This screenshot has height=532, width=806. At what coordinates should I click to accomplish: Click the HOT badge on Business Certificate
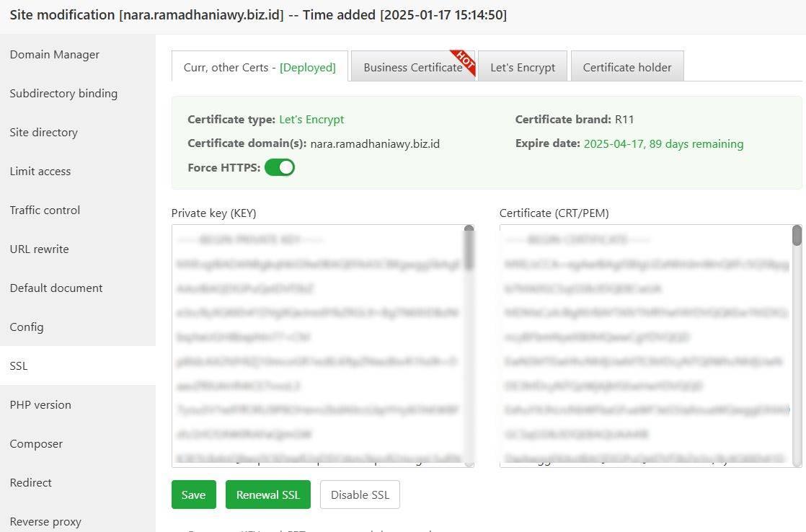tap(462, 61)
